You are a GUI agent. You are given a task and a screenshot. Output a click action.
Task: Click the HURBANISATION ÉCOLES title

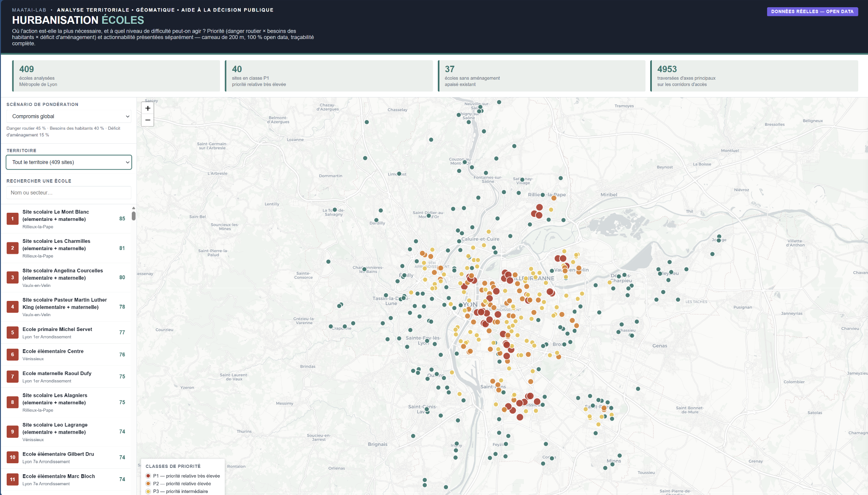tap(78, 20)
